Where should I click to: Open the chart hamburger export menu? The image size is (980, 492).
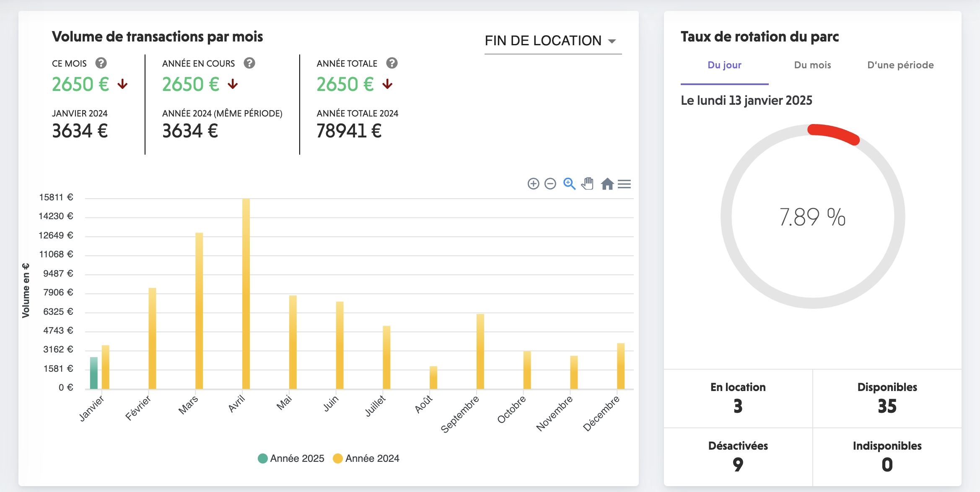[x=624, y=184]
